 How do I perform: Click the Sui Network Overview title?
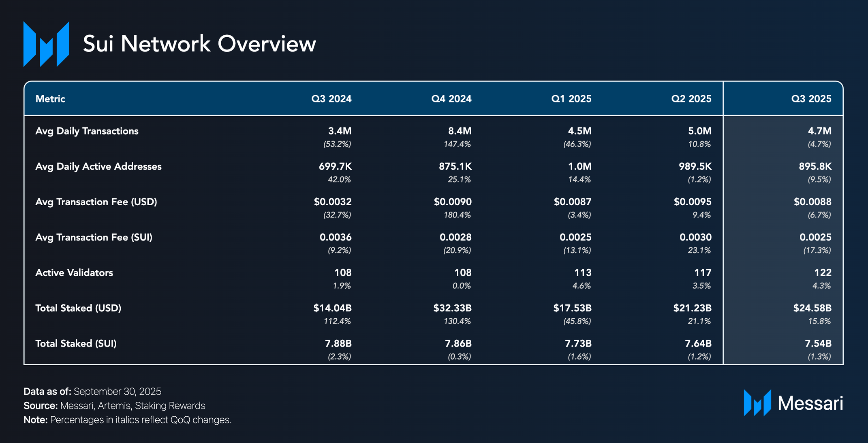pyautogui.click(x=199, y=44)
